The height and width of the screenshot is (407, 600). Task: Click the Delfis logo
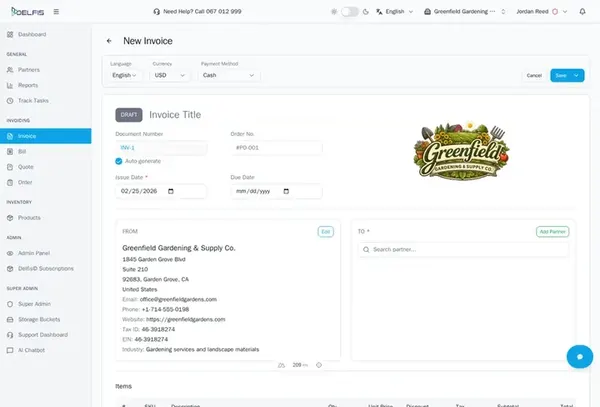(x=28, y=11)
